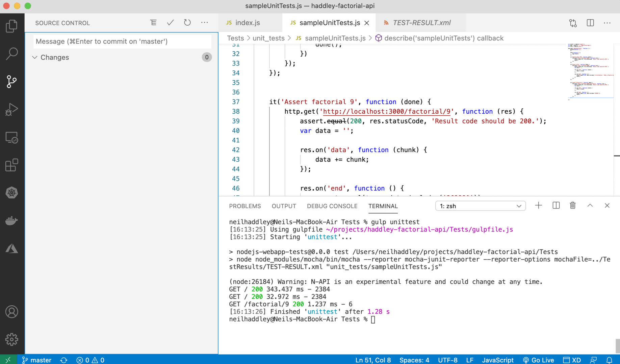Open the Extensions view
Screen dimensions: 620x364
click(12, 165)
